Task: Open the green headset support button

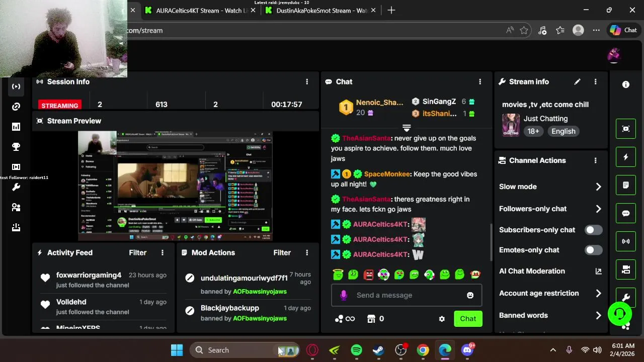Action: (620, 314)
